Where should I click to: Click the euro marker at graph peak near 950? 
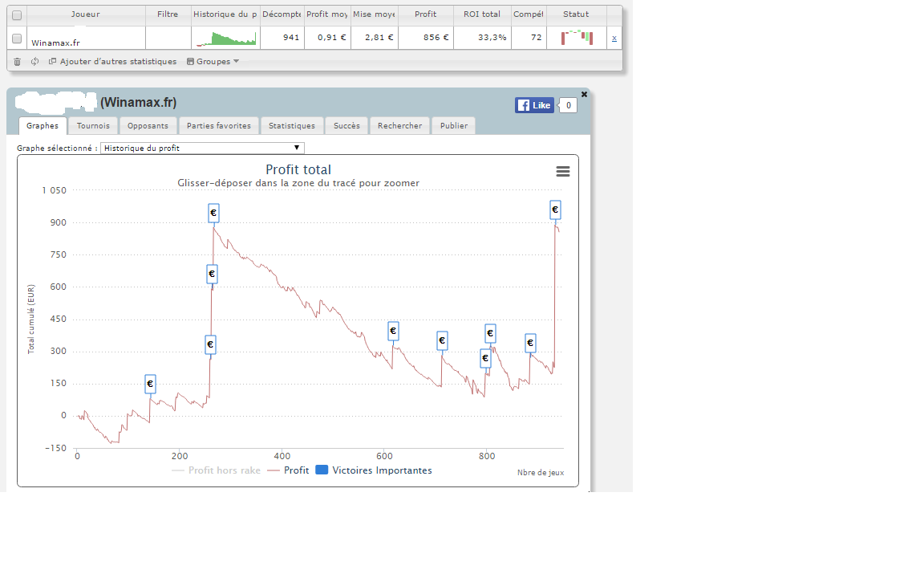click(x=213, y=213)
